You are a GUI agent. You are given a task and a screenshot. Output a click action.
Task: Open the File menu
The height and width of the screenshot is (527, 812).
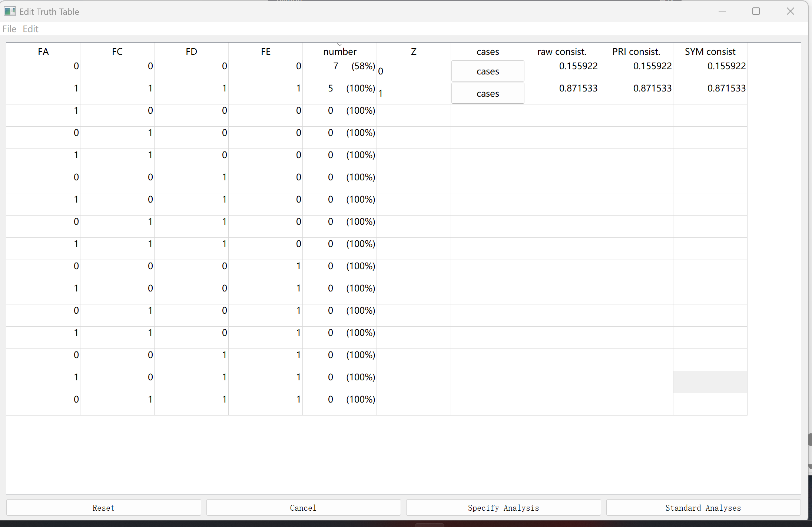pos(9,29)
